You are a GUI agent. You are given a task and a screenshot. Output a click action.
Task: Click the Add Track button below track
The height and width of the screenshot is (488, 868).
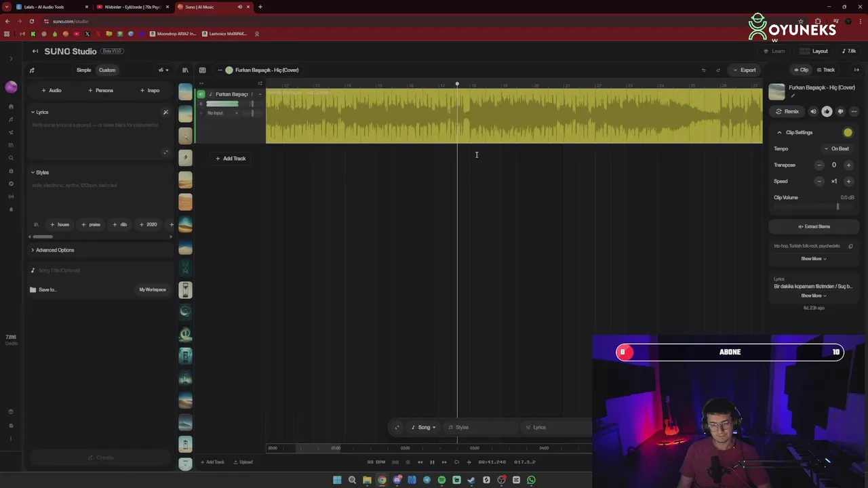click(x=231, y=159)
